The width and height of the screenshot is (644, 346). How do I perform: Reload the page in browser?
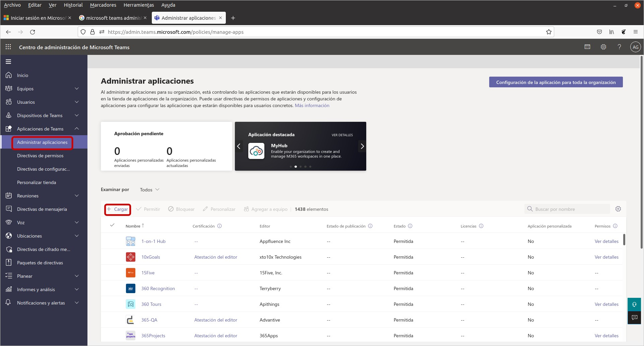coord(33,32)
